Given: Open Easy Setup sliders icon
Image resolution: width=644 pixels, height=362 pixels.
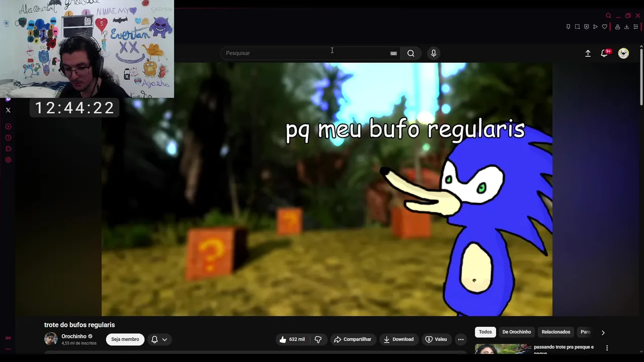Looking at the screenshot, I should click(635, 27).
